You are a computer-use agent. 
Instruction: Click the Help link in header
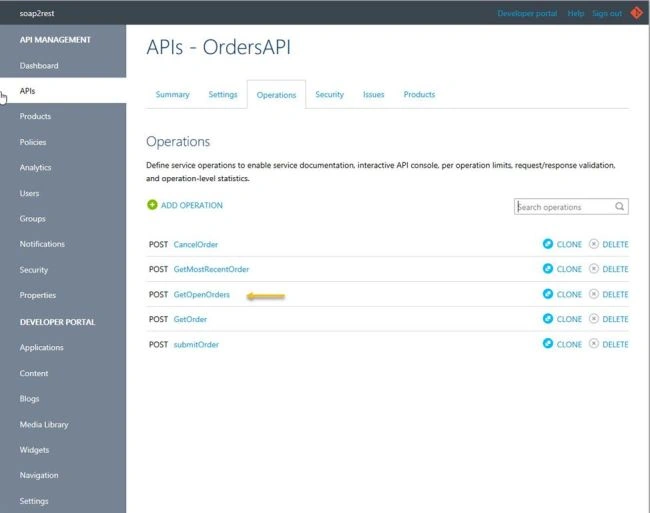click(576, 13)
